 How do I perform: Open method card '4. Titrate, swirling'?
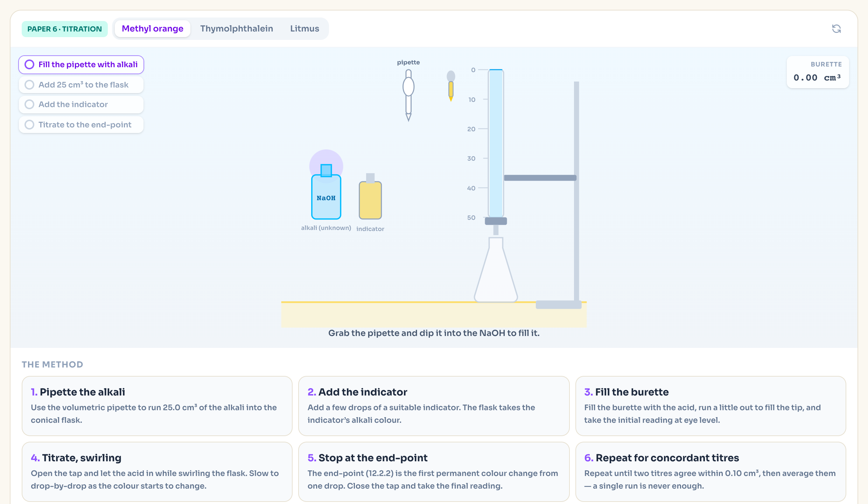coord(157,472)
